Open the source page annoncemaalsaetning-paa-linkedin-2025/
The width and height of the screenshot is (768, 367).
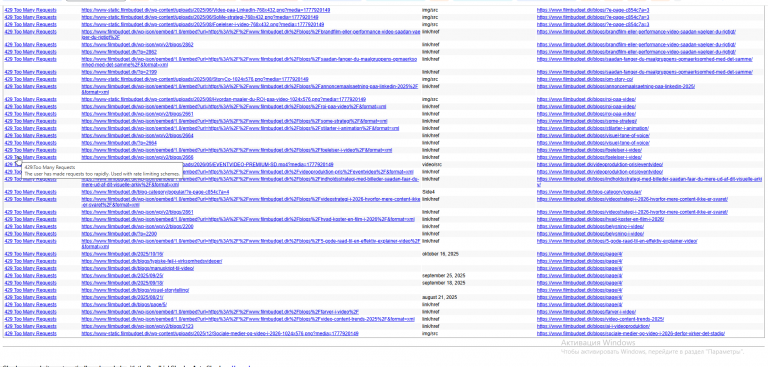pos(616,87)
